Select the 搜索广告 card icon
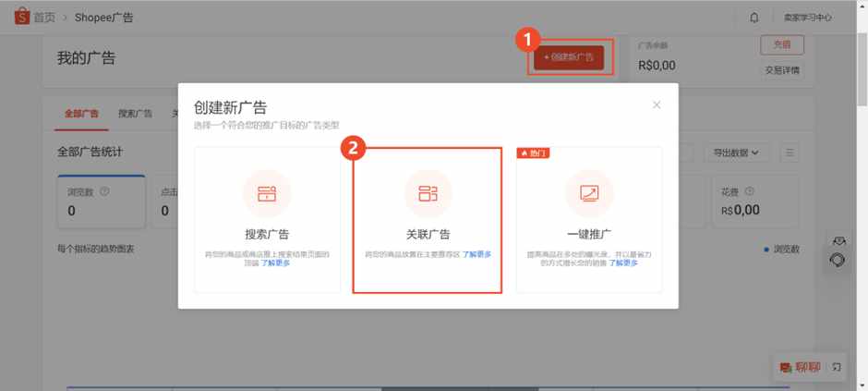This screenshot has height=391, width=868. [x=267, y=194]
